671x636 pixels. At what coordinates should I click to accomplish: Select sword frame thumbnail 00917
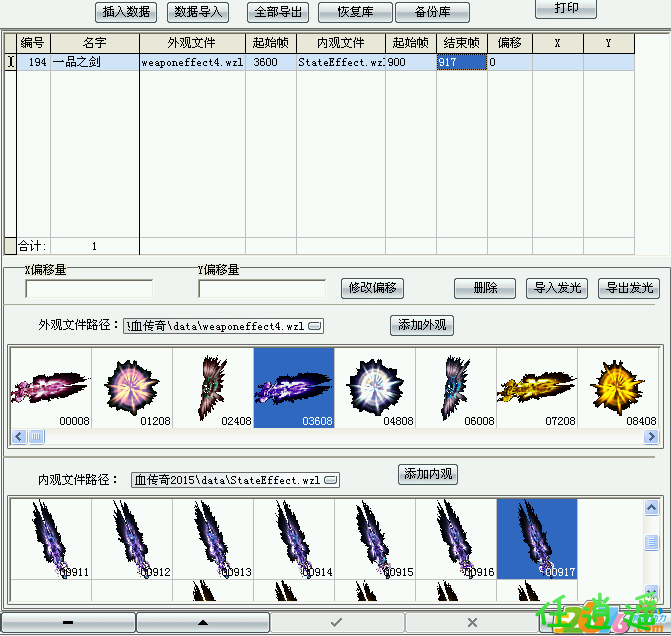coord(537,539)
